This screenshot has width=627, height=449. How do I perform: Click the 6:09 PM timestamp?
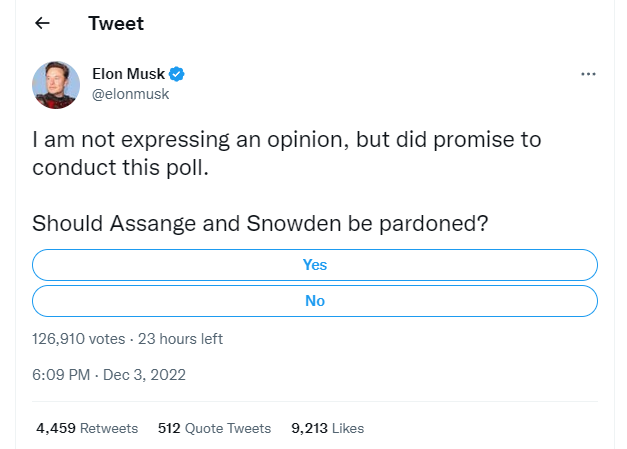coord(60,375)
